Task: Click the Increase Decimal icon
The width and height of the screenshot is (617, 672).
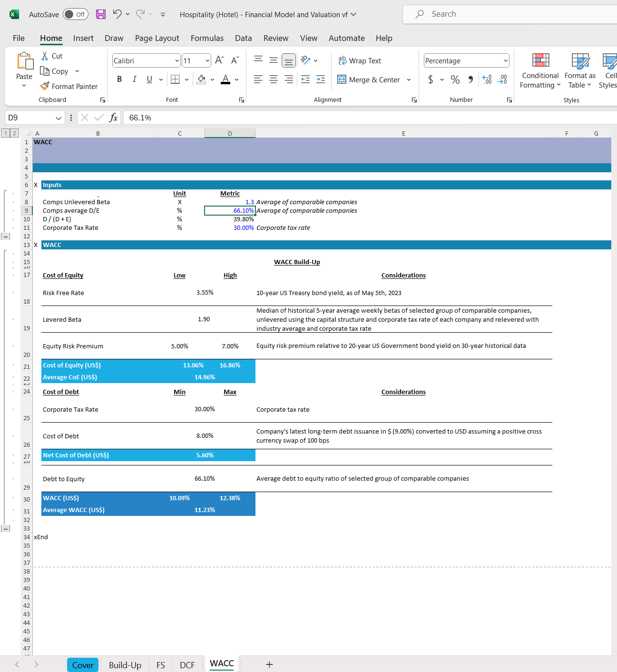Action: point(487,79)
